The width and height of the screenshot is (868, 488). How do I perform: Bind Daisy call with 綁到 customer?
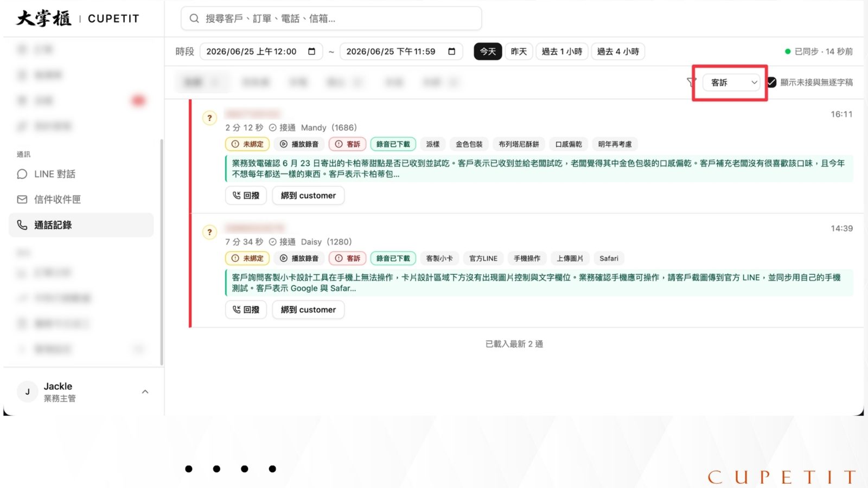tap(308, 310)
